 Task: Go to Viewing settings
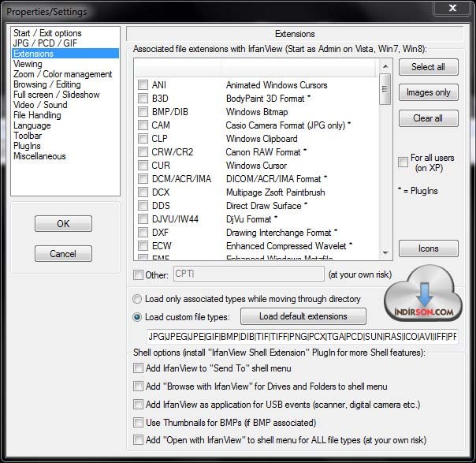(x=28, y=64)
